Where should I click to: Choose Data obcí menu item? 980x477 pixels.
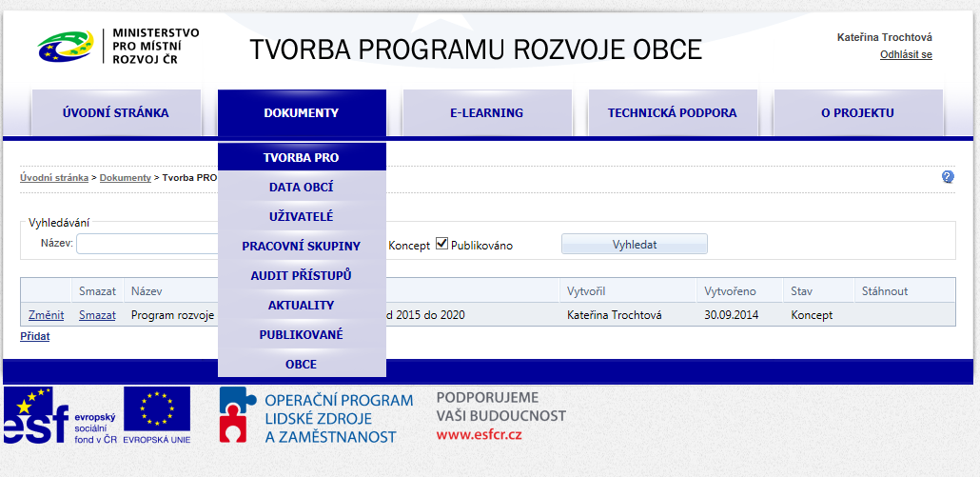coord(302,187)
